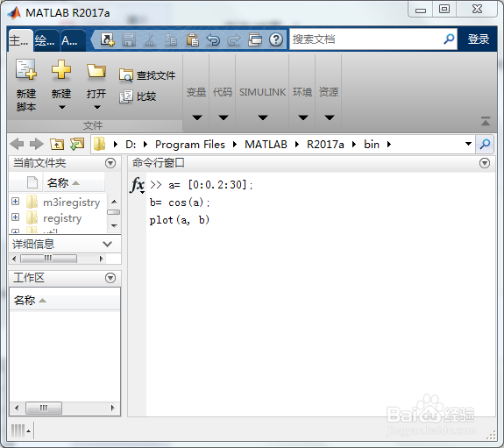Open the Command Window panel actions menu

point(485,163)
